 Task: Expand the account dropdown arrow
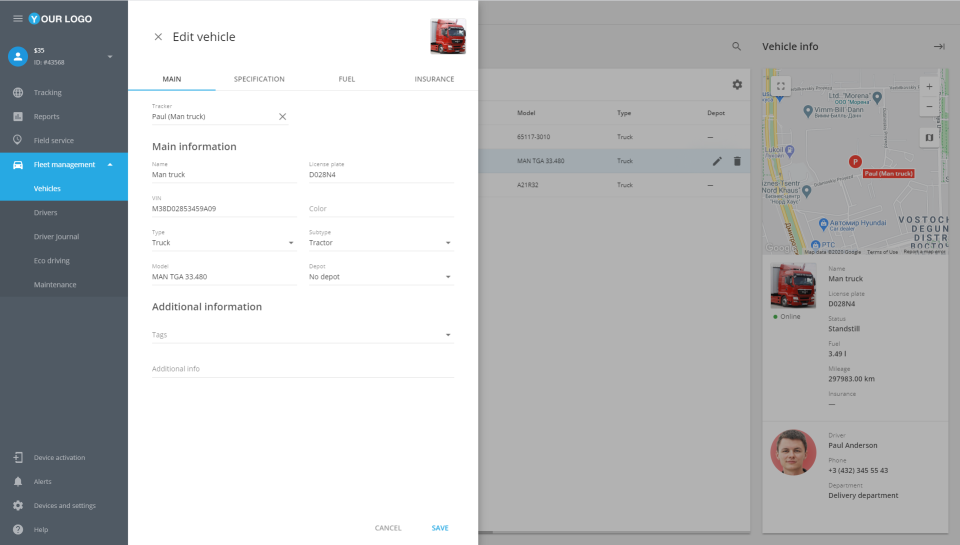(110, 57)
